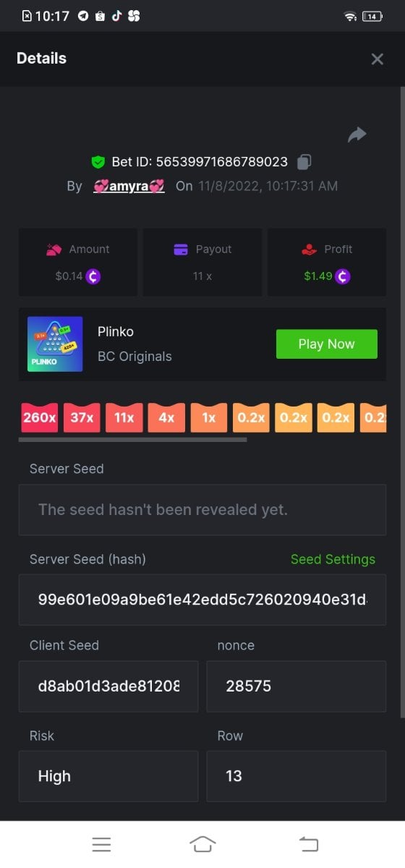Tap the Android back navigation icon
Screen dimensions: 405x868
point(309,844)
